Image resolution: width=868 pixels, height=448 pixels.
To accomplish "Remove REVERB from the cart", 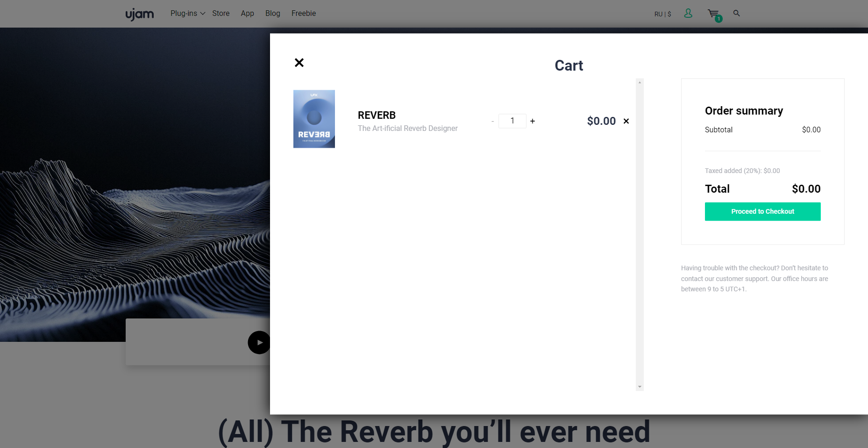I will coord(626,121).
